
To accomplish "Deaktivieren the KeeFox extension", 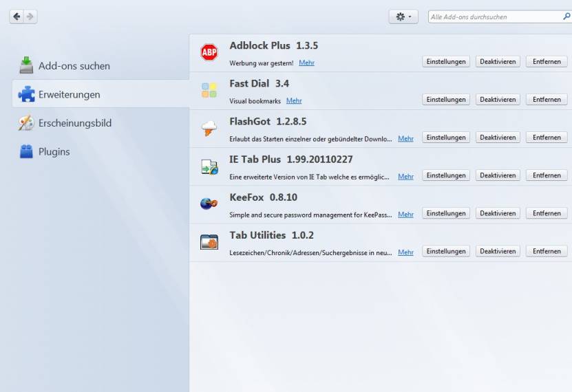I will coord(498,213).
